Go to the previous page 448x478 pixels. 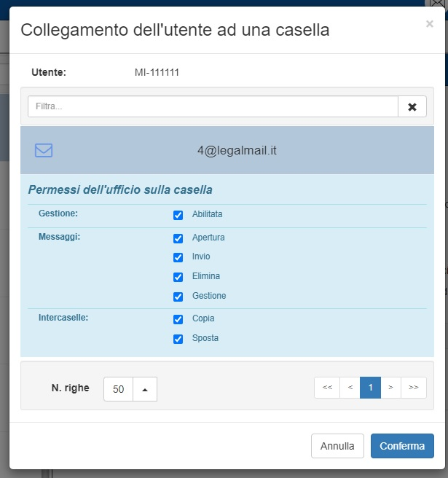(350, 388)
